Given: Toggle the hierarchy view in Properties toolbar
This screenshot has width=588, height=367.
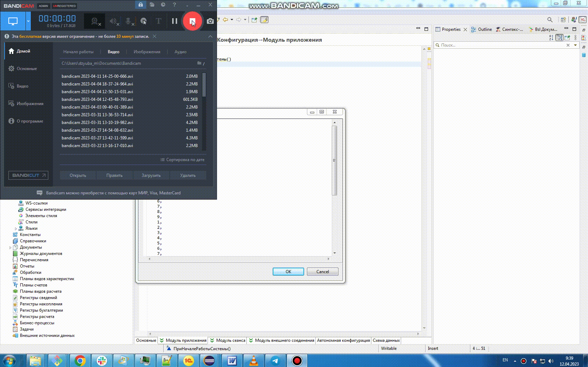Looking at the screenshot, I should 559,37.
